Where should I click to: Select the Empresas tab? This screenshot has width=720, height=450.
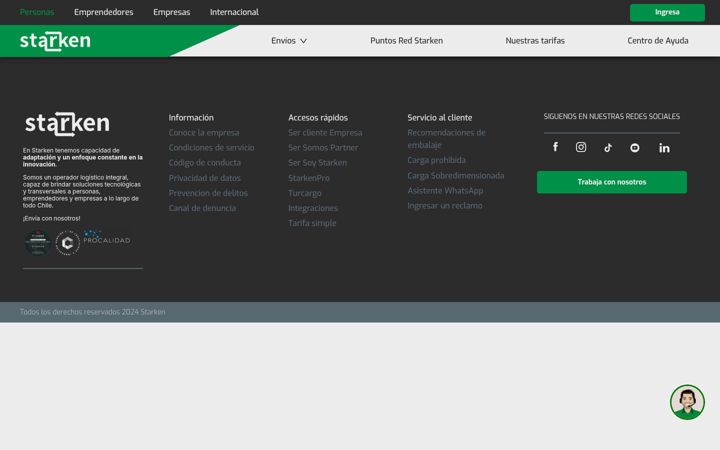[x=172, y=12]
